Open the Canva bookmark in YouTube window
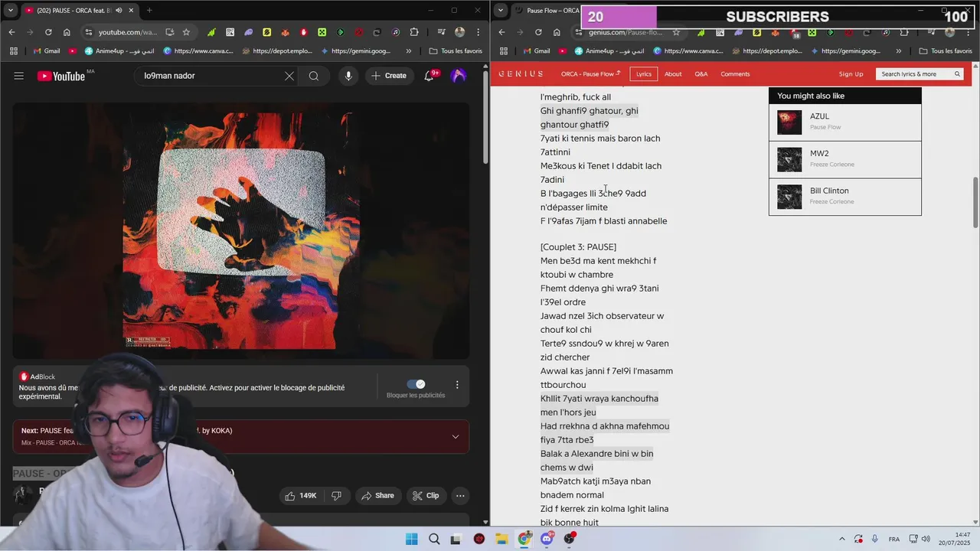The width and height of the screenshot is (980, 551). pos(198,51)
